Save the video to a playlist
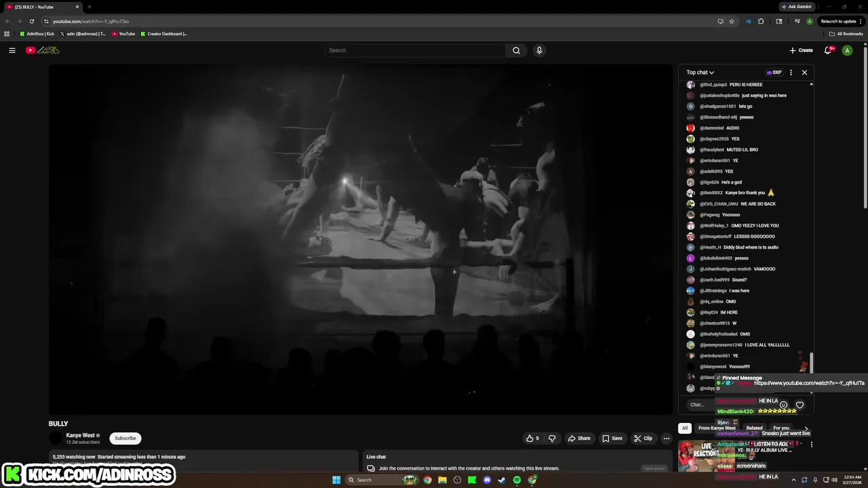 (x=612, y=439)
